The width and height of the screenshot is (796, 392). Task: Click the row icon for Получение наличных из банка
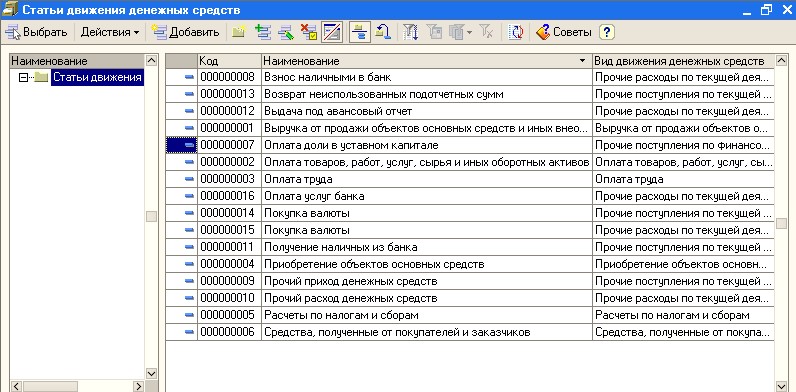point(189,247)
